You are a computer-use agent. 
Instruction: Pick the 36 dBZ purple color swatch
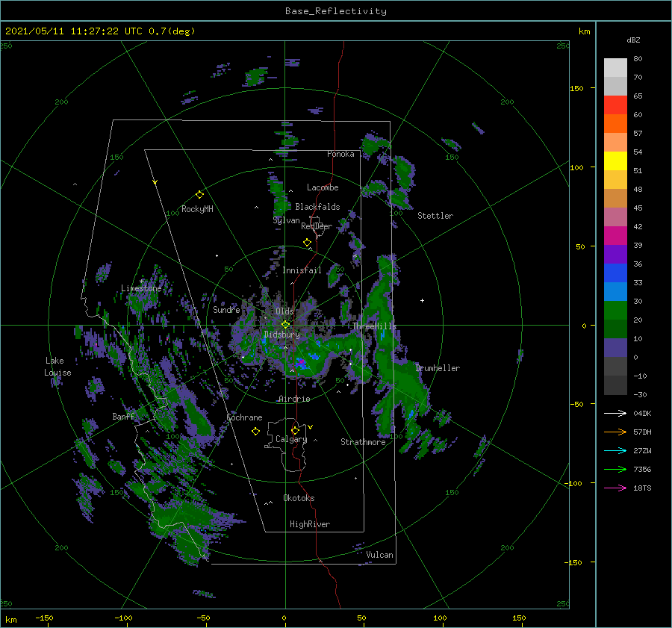click(615, 254)
